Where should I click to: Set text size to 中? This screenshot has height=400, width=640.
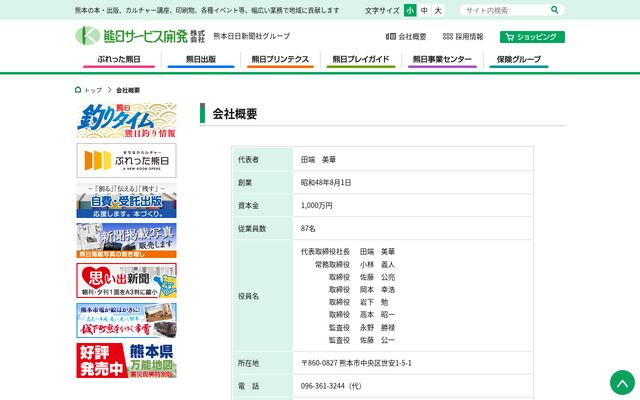tap(424, 10)
